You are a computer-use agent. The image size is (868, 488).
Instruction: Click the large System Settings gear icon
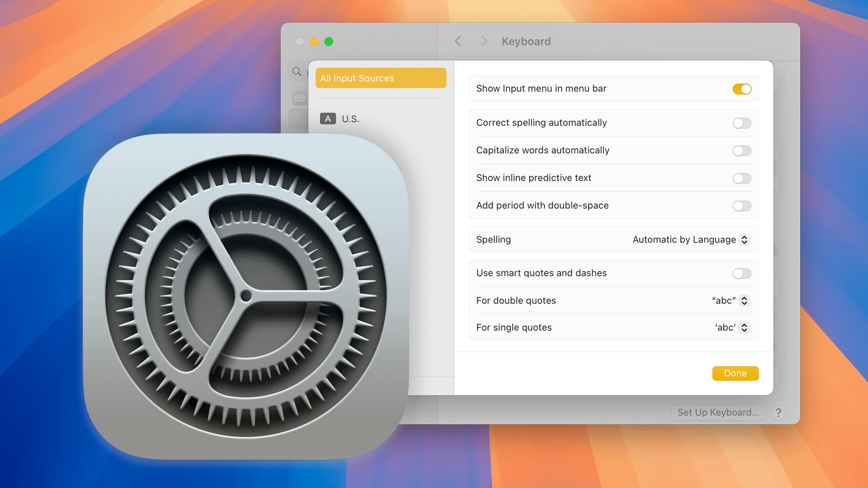(245, 296)
